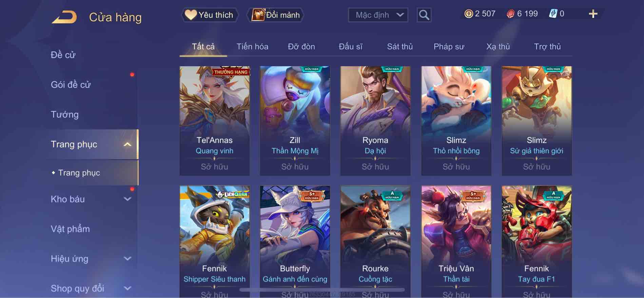This screenshot has height=298, width=644.
Task: Expand the Kho báu sidebar section
Action: [127, 199]
